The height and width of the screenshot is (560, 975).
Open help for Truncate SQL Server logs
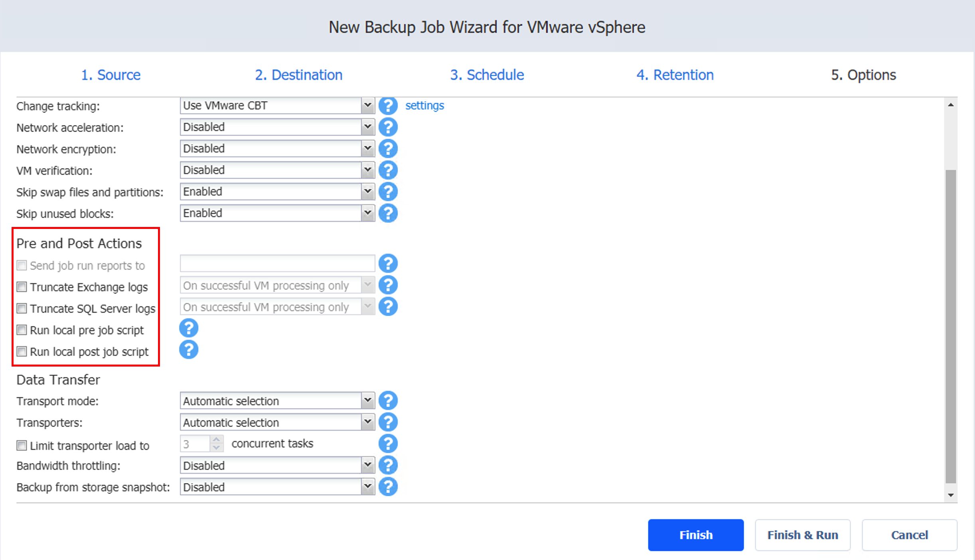[388, 307]
